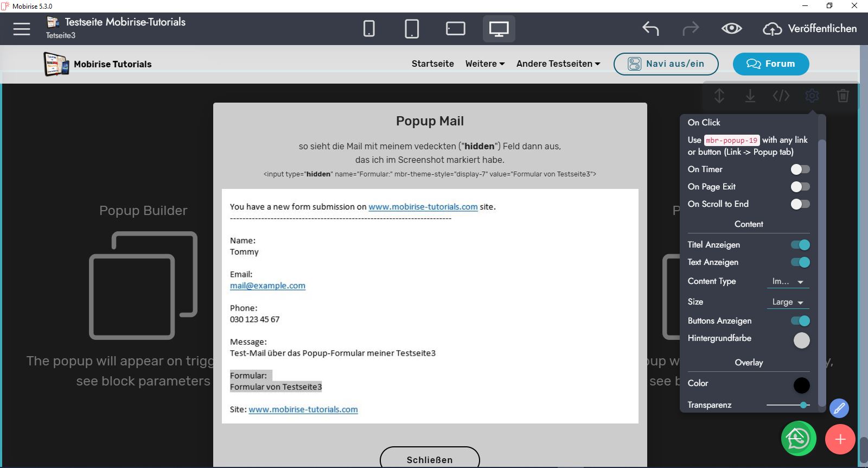Toggle the On Page Exit switch
The height and width of the screenshot is (468, 868).
[x=800, y=187]
